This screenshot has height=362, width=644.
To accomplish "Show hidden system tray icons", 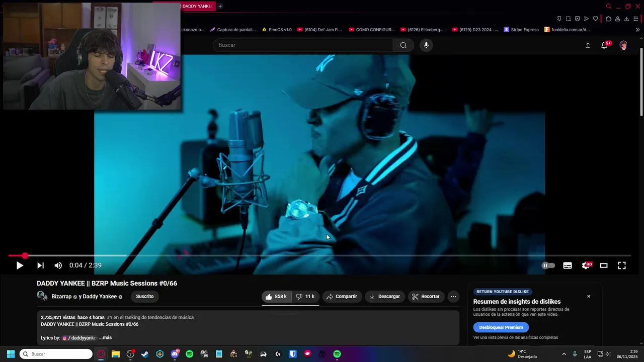I will [x=564, y=354].
